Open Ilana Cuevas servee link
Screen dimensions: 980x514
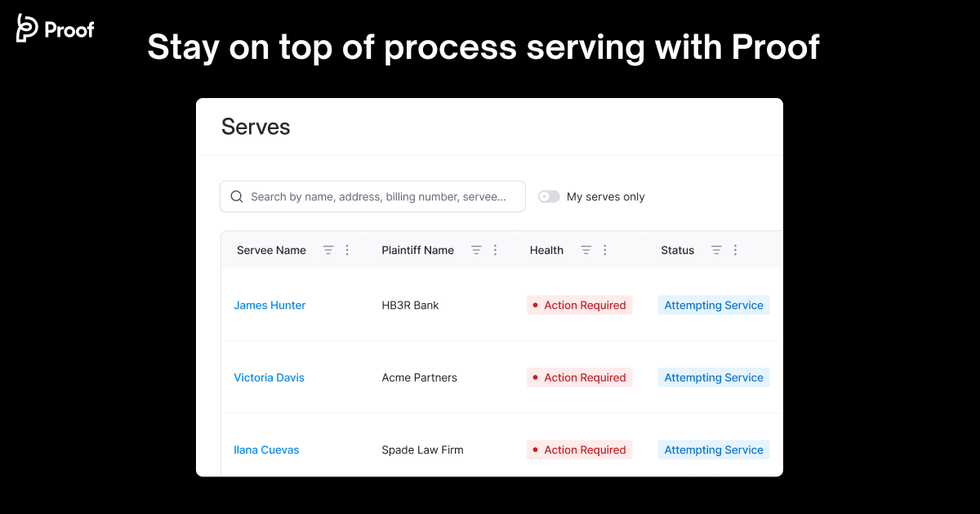pyautogui.click(x=266, y=450)
